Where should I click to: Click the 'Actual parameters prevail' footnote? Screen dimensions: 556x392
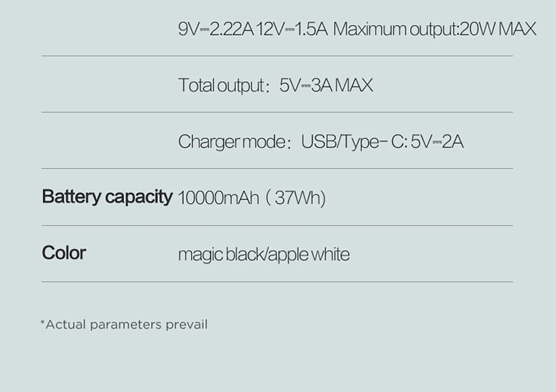point(126,324)
